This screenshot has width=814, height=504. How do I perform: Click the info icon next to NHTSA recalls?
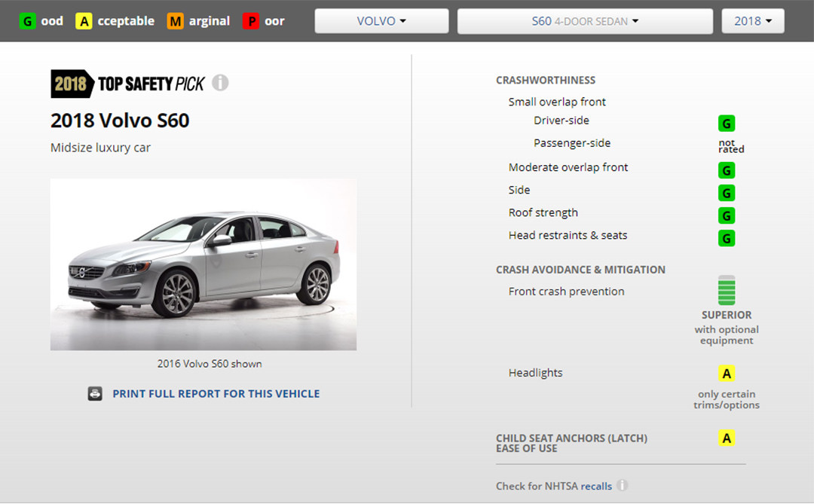tap(623, 486)
